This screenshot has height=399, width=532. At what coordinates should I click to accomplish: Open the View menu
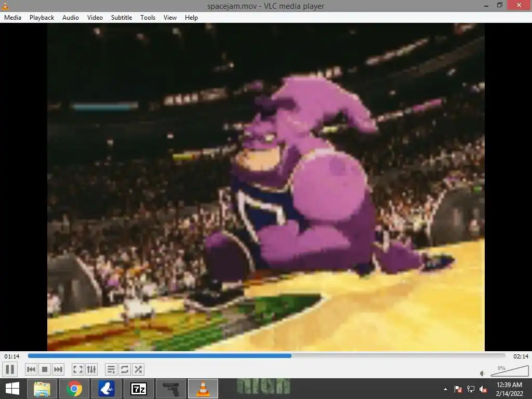(x=170, y=18)
